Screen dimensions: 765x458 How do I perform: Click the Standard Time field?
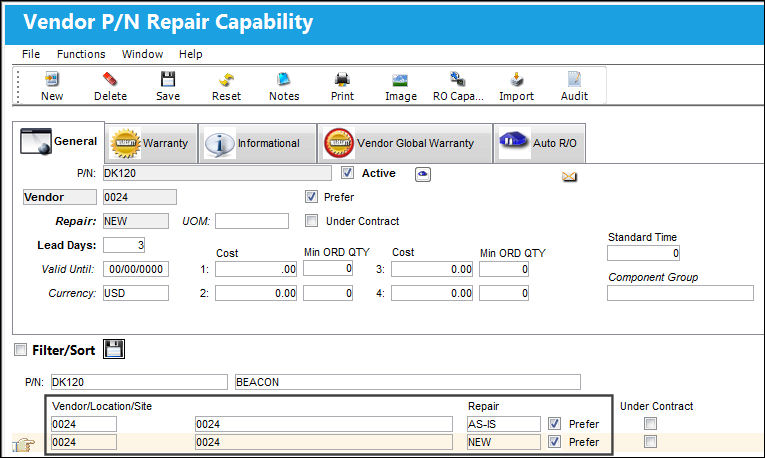point(644,253)
